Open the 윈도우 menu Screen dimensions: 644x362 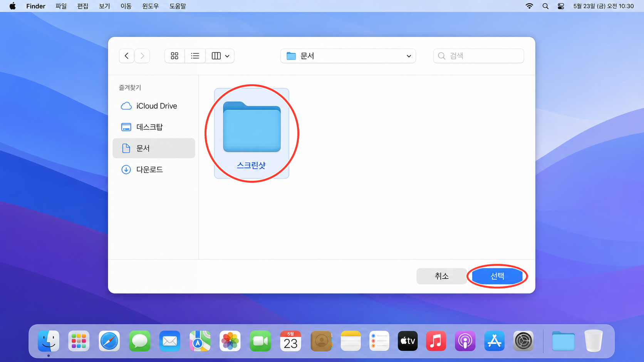pyautogui.click(x=150, y=6)
